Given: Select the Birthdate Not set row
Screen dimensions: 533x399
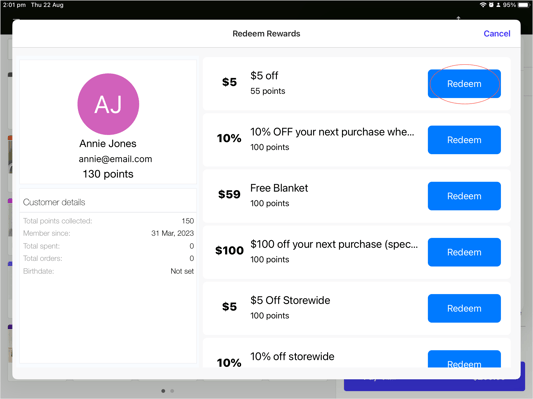Looking at the screenshot, I should point(108,271).
